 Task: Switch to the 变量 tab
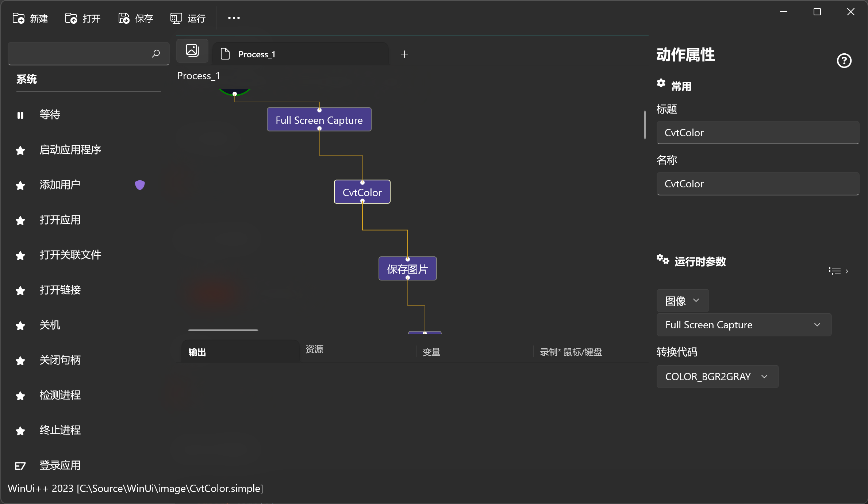coord(431,352)
